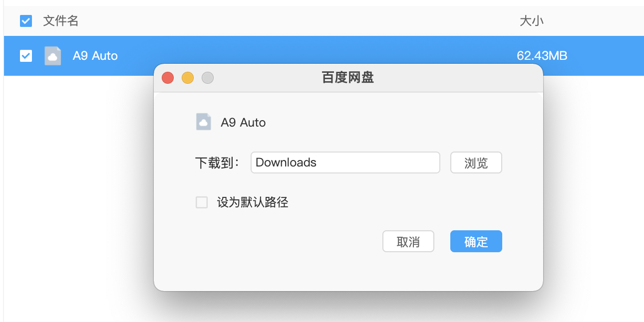The image size is (644, 322).
Task: Enable the 设为默认路径 checkbox
Action: pos(202,202)
